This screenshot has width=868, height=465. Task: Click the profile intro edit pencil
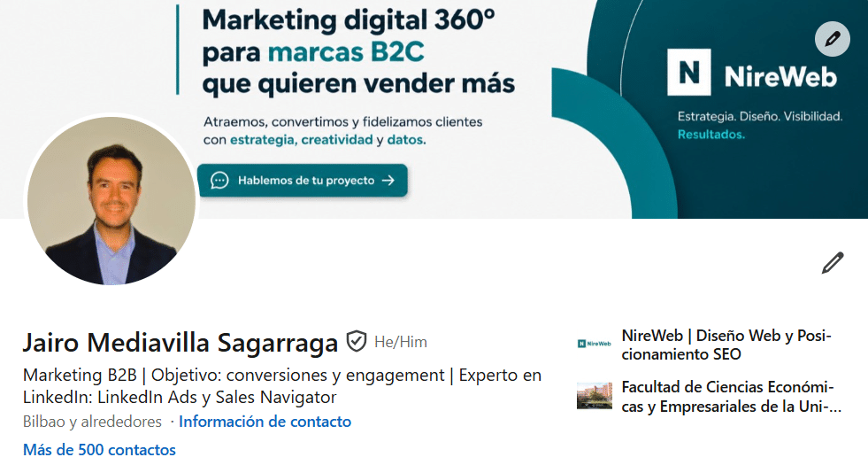tap(832, 263)
